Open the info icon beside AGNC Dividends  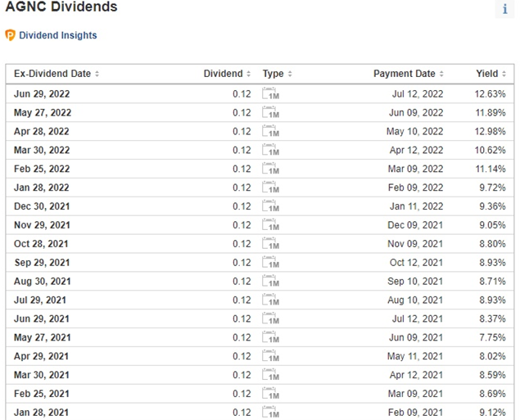click(x=504, y=9)
